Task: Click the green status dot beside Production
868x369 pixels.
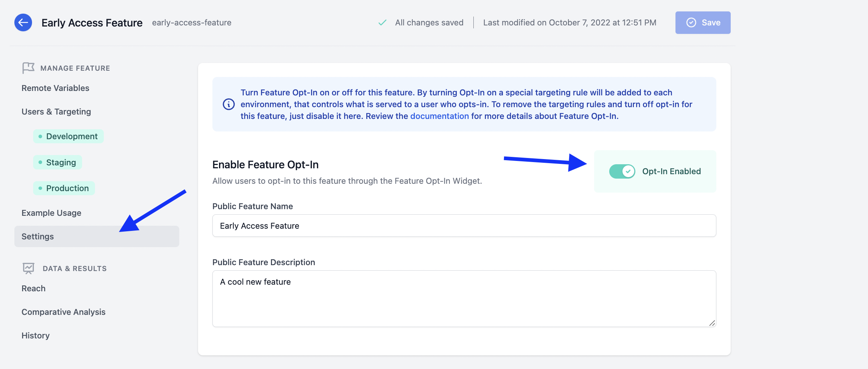Action: pos(40,188)
